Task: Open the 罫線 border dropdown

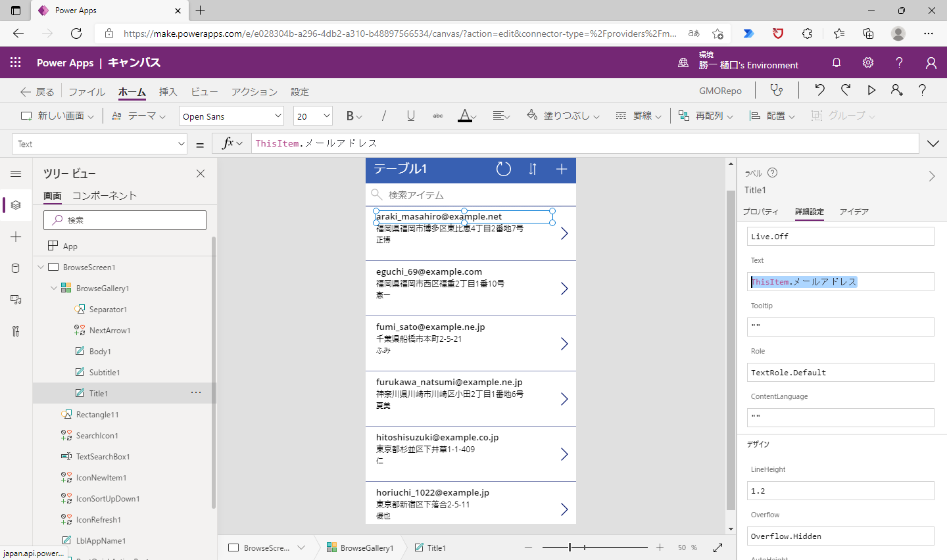Action: pos(639,116)
